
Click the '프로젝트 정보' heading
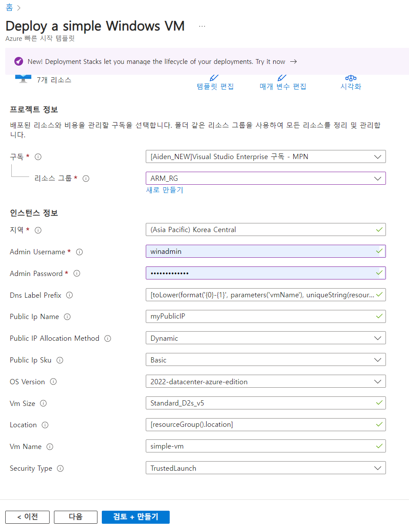tap(34, 109)
